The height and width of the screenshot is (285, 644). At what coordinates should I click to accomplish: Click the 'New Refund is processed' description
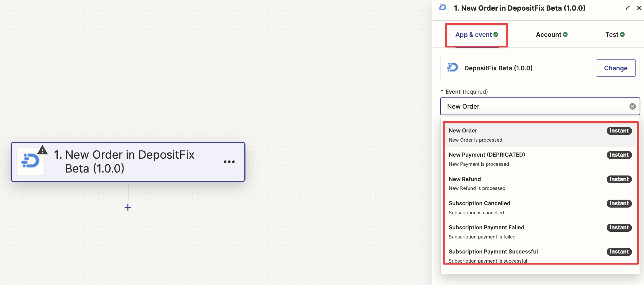[477, 188]
